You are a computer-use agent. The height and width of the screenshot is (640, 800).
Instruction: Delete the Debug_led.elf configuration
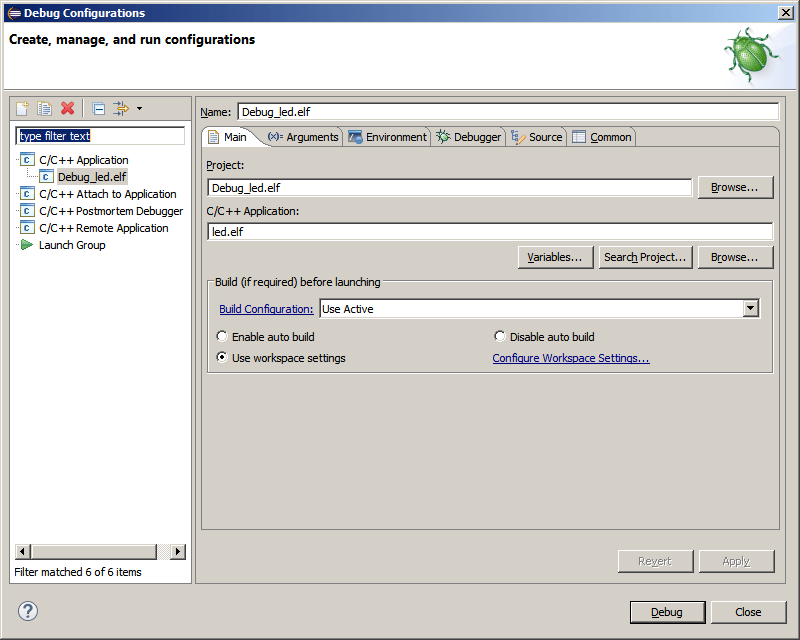pyautogui.click(x=65, y=108)
